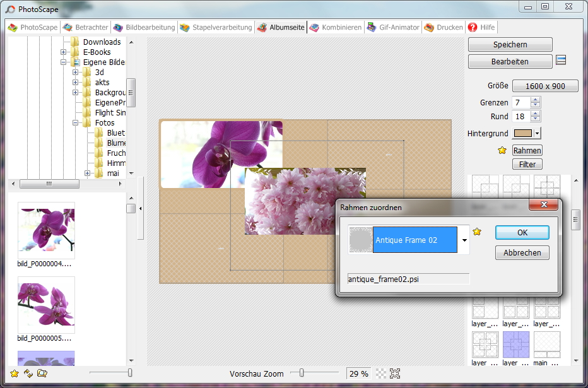
Task: Open the Hintergrund color dropdown arrow
Action: pyautogui.click(x=537, y=134)
